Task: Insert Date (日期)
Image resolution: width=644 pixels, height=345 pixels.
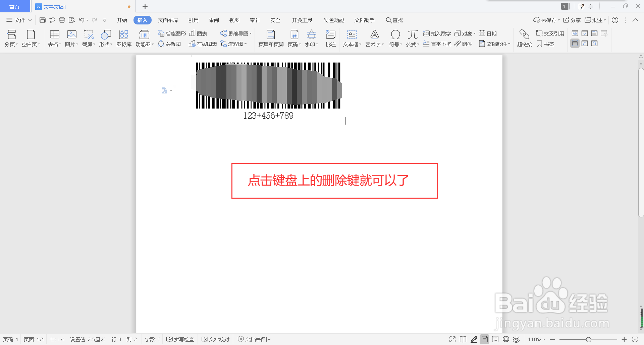Action: pyautogui.click(x=488, y=33)
